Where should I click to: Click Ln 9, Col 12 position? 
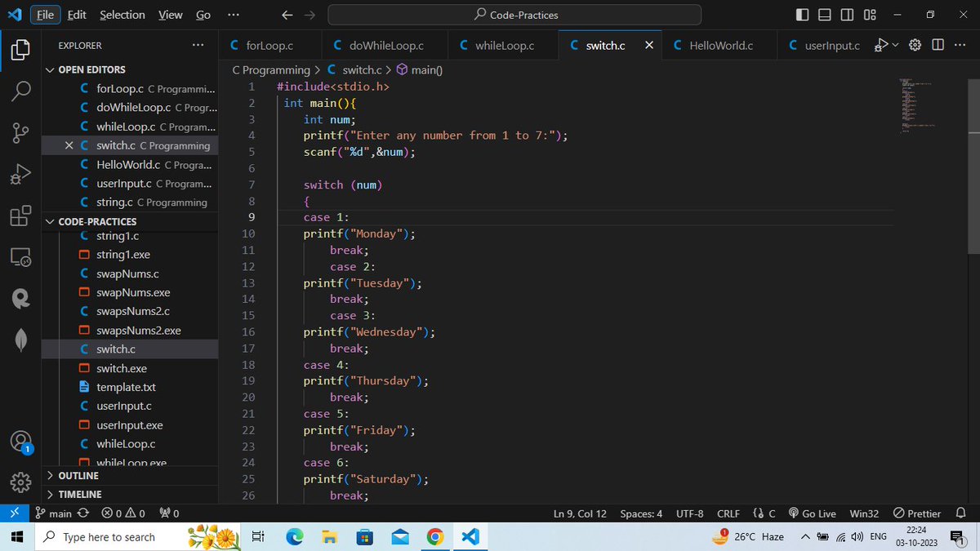[x=580, y=513]
